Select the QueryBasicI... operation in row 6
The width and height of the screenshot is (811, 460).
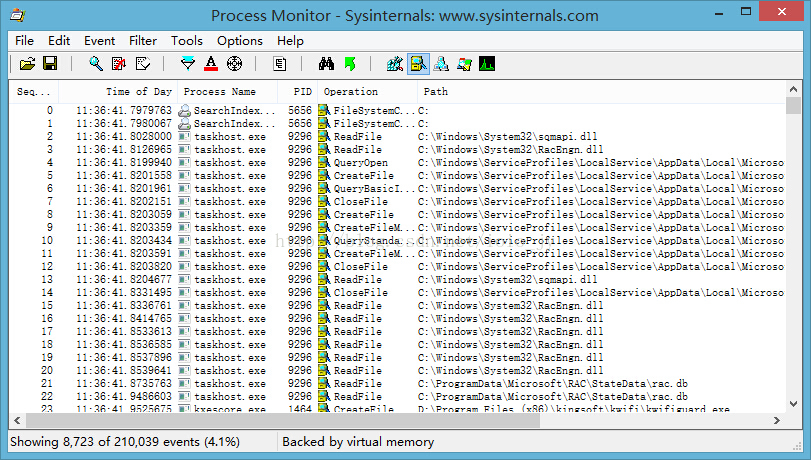[374, 189]
